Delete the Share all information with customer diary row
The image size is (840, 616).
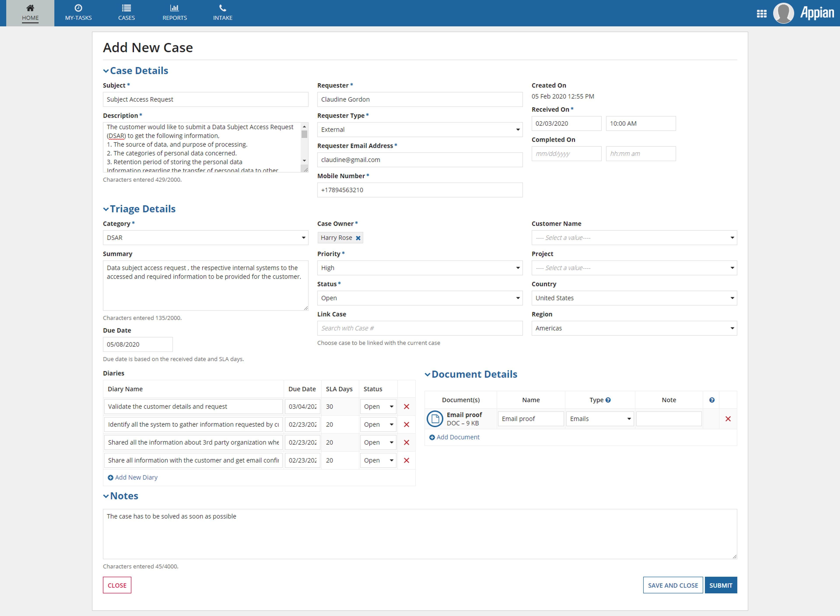[406, 460]
